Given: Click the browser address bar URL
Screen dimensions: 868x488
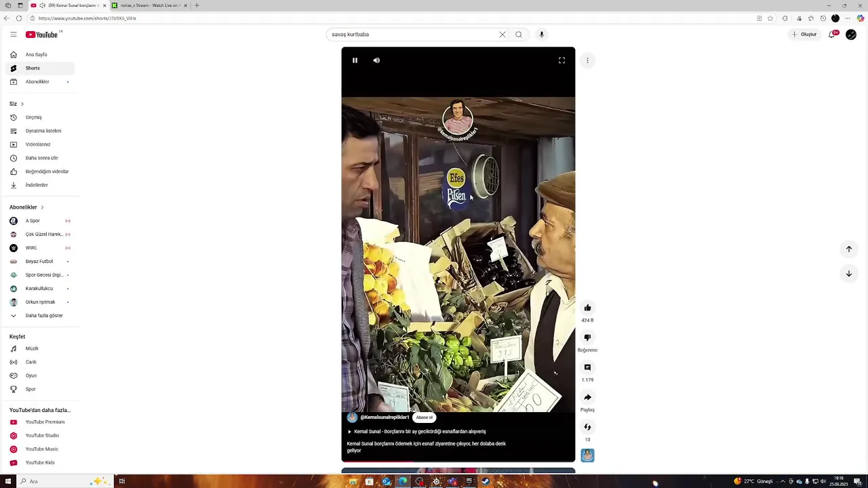Looking at the screenshot, I should (x=87, y=18).
